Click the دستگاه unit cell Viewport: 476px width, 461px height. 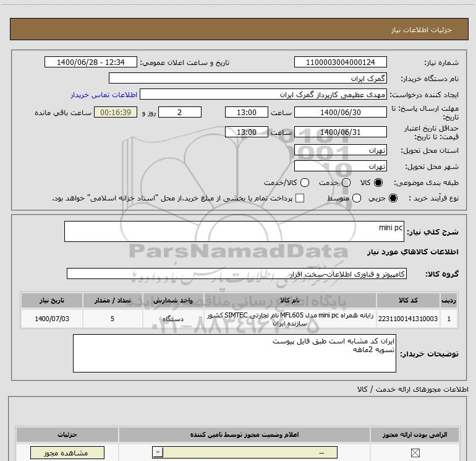click(173, 319)
